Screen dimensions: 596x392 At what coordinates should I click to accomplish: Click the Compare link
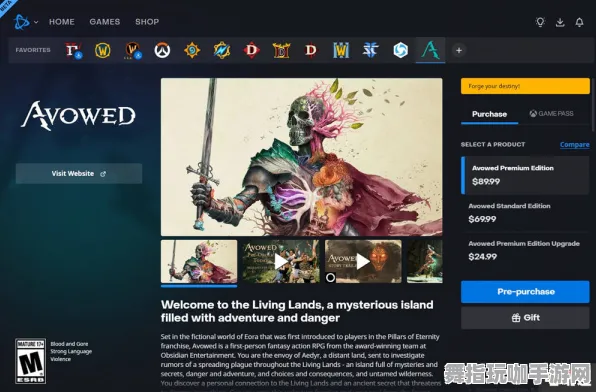[x=574, y=144]
